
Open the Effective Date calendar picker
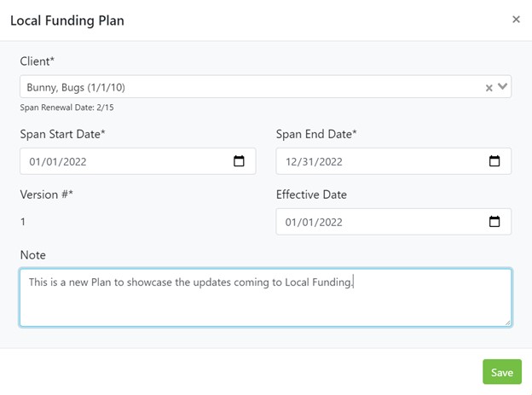(494, 222)
